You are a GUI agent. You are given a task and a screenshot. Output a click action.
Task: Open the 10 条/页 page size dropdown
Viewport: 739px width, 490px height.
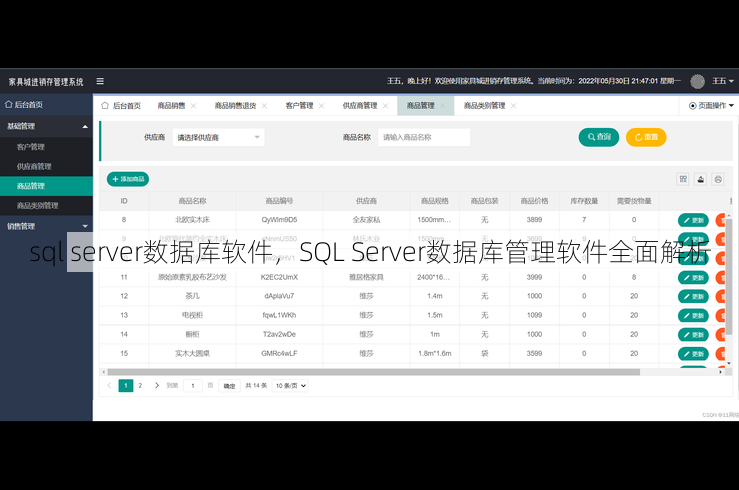pyautogui.click(x=290, y=385)
